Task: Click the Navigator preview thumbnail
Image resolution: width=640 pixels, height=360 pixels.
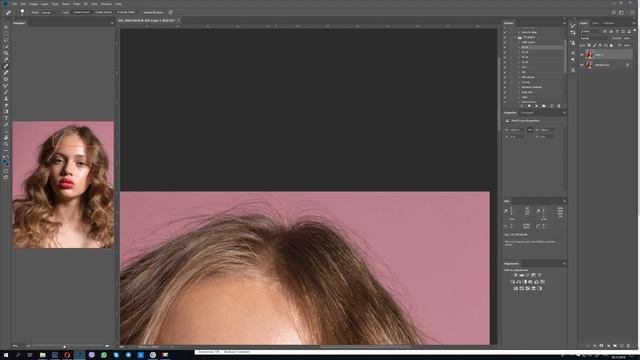Action: pos(63,184)
